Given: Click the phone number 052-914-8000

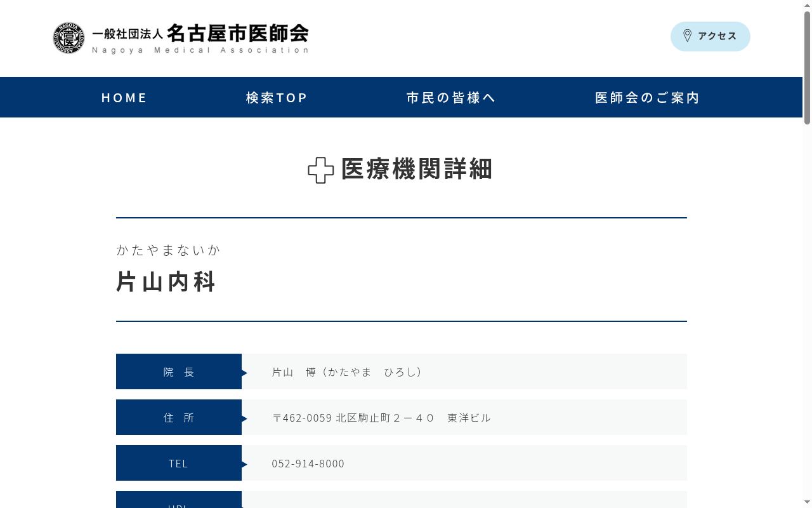Looking at the screenshot, I should (x=308, y=464).
